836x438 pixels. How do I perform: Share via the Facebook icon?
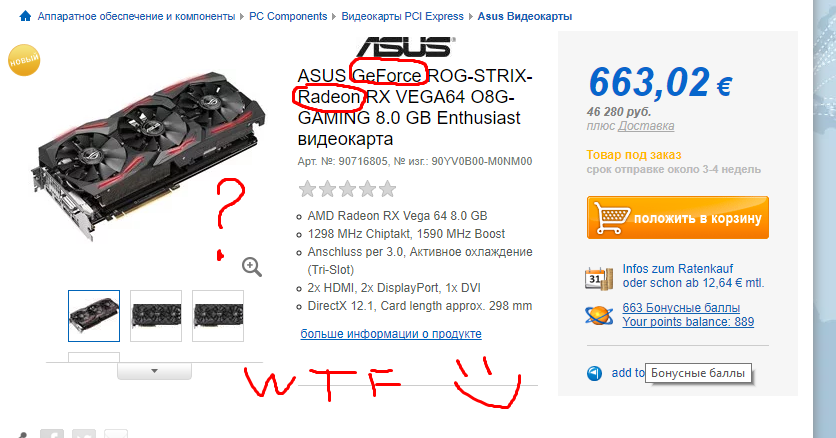[52, 434]
